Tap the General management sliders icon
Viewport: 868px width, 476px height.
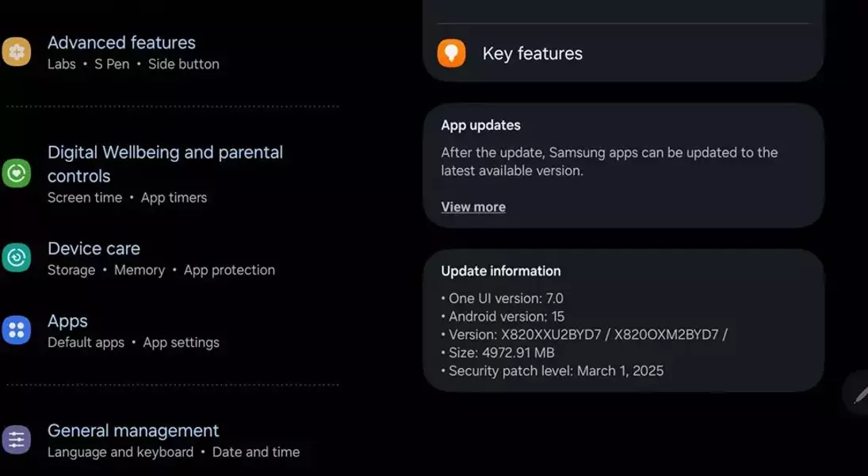coord(16,440)
